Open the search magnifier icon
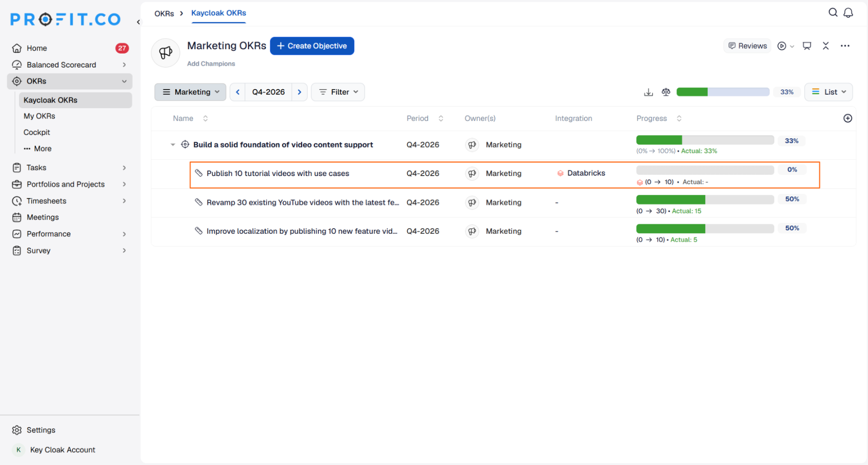The height and width of the screenshot is (465, 868). pos(833,13)
